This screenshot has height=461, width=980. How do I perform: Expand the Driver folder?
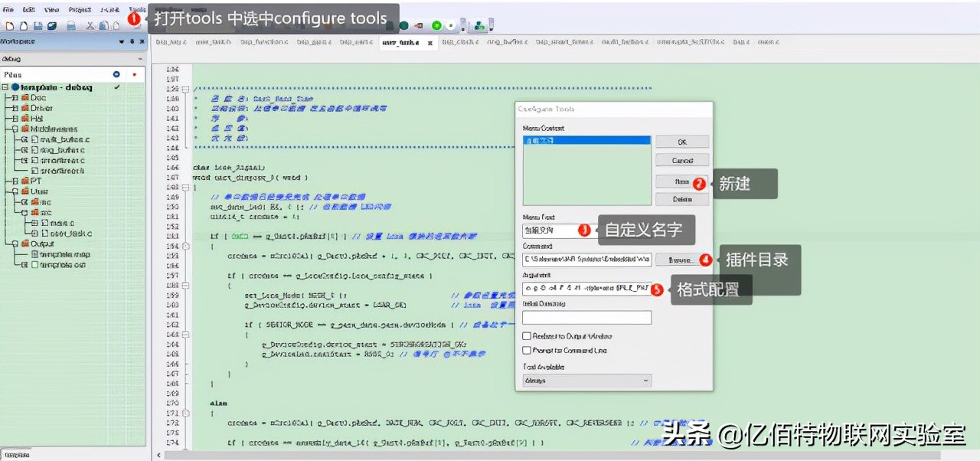pyautogui.click(x=15, y=109)
